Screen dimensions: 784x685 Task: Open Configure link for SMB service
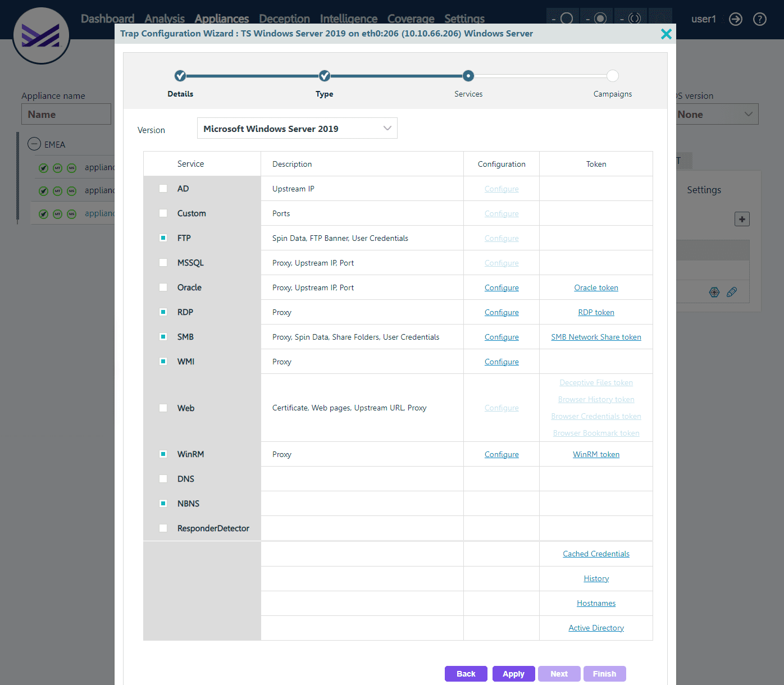(x=502, y=337)
